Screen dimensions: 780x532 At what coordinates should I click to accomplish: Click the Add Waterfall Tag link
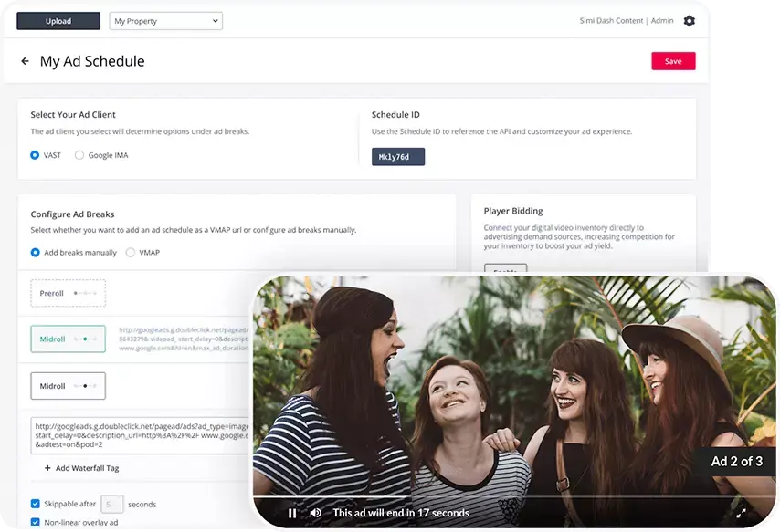click(87, 468)
